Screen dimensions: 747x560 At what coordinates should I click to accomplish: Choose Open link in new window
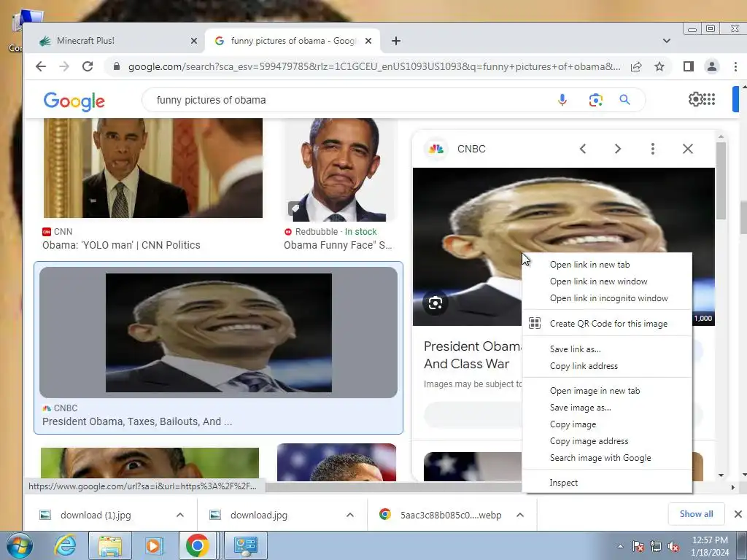[x=607, y=281]
